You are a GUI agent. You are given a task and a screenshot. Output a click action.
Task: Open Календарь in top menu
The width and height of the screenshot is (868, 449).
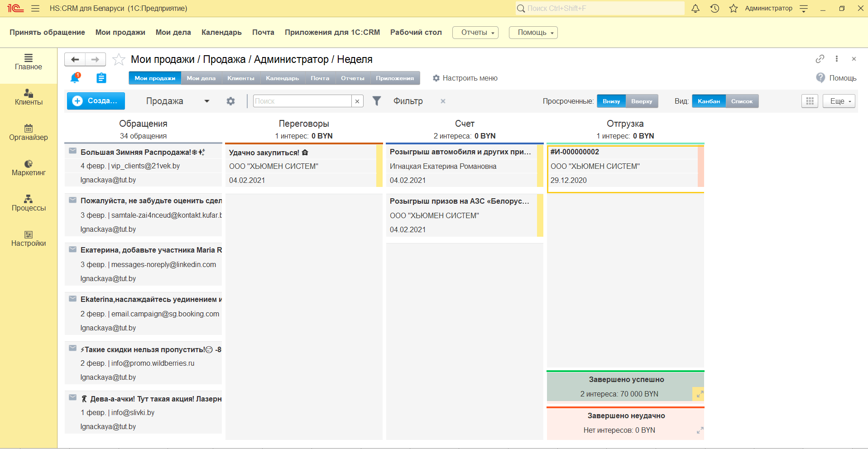click(x=221, y=33)
